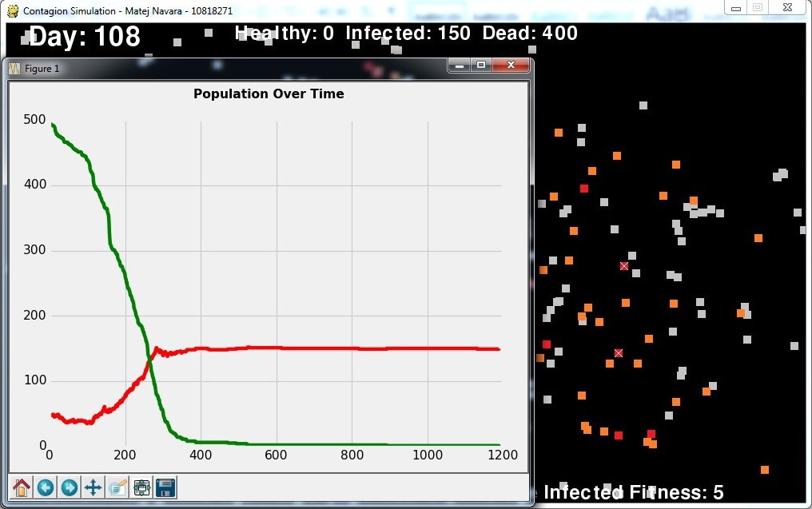Go forward to the next plot view
812x509 pixels.
click(x=70, y=487)
